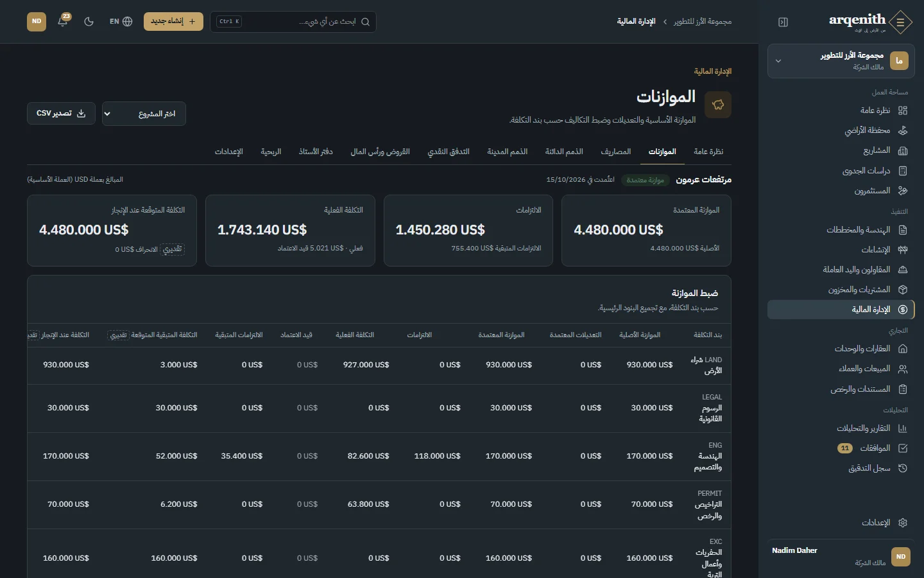Open نظرة عامة in sidebar
924x578 pixels.
(841, 110)
